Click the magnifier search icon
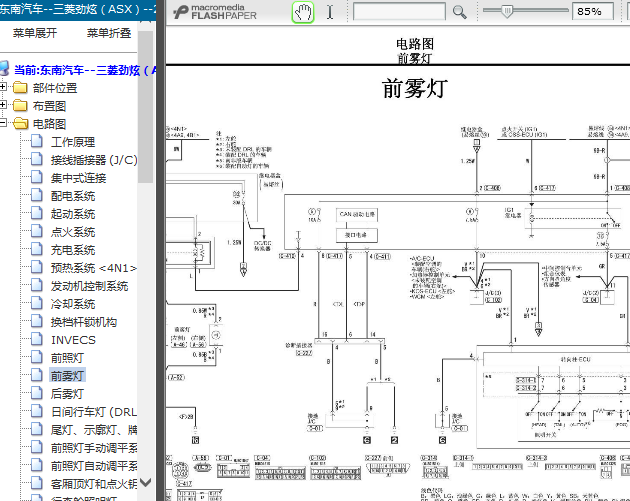 (459, 12)
